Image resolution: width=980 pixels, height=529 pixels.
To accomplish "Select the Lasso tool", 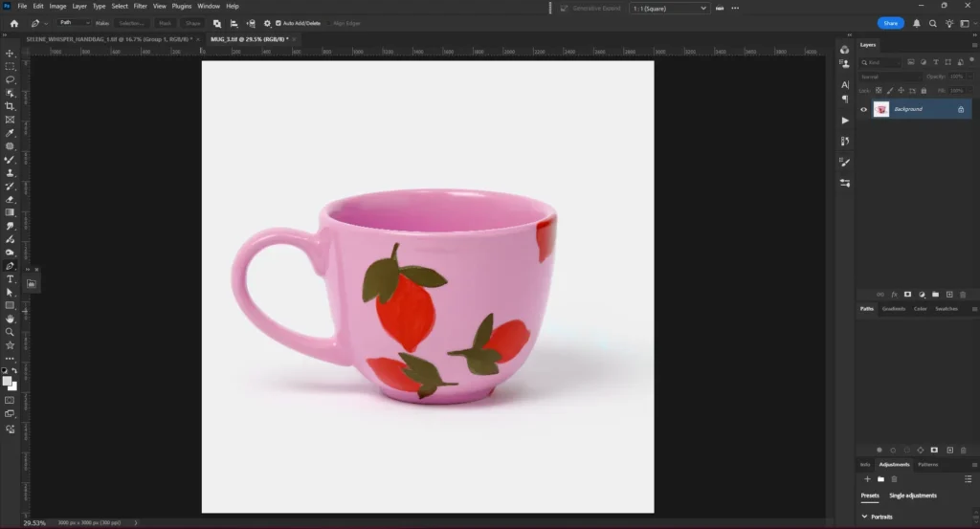I will tap(10, 80).
